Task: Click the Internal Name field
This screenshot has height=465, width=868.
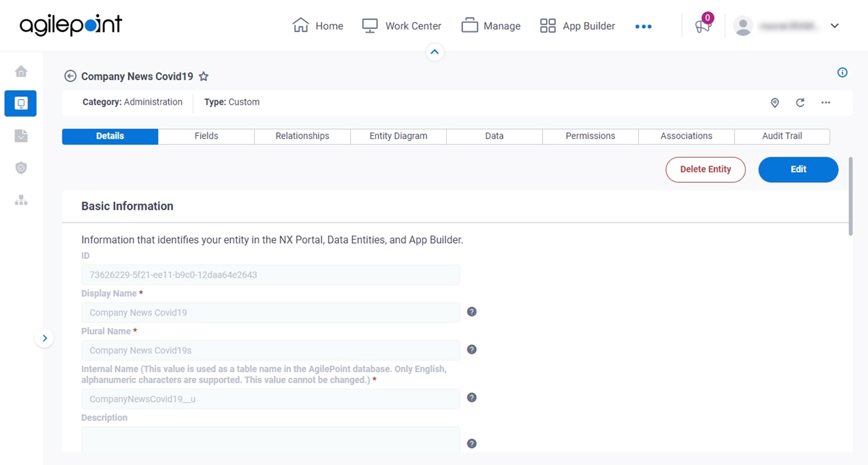Action: pos(271,399)
